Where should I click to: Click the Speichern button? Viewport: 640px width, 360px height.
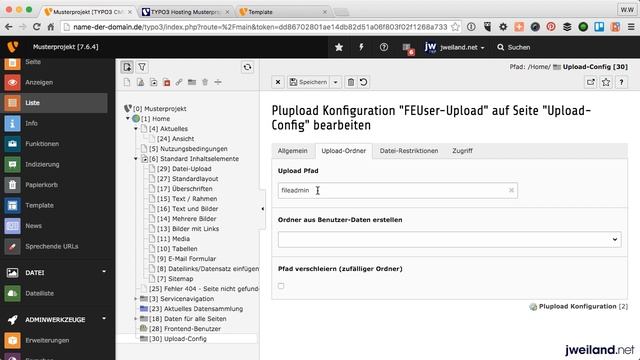tap(309, 82)
